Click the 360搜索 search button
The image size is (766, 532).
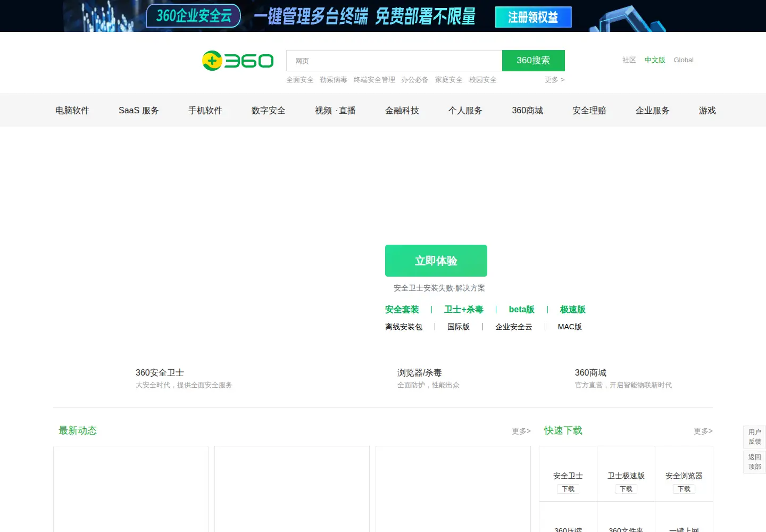[x=533, y=61]
